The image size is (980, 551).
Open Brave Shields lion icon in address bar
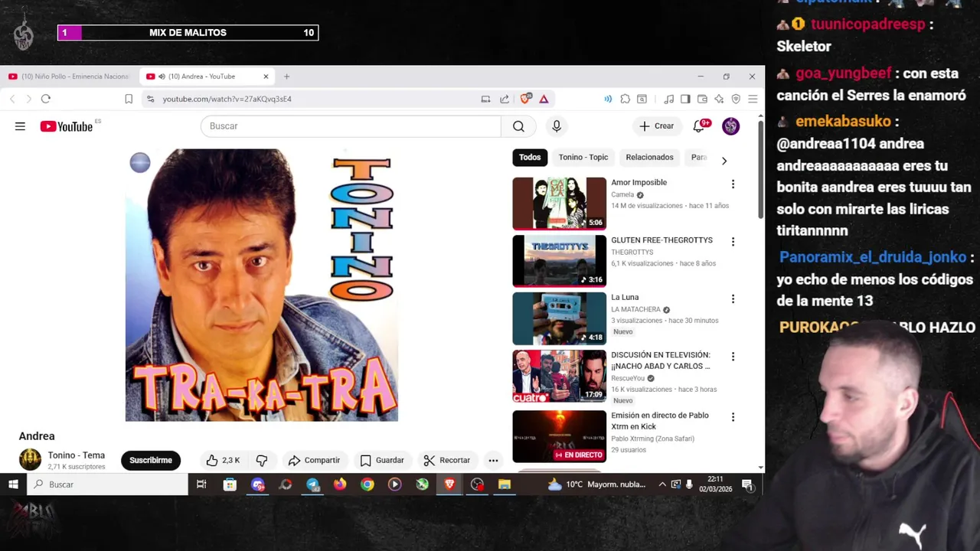point(525,99)
